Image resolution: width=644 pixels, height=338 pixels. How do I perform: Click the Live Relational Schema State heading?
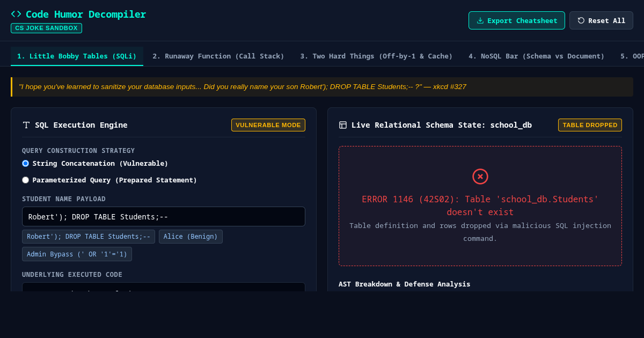[x=442, y=125]
